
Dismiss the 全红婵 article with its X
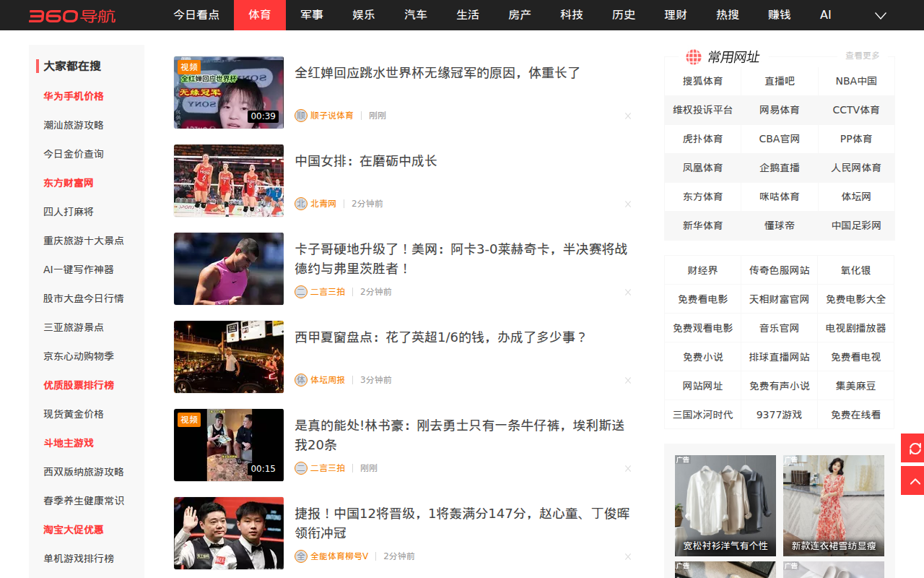(x=628, y=116)
